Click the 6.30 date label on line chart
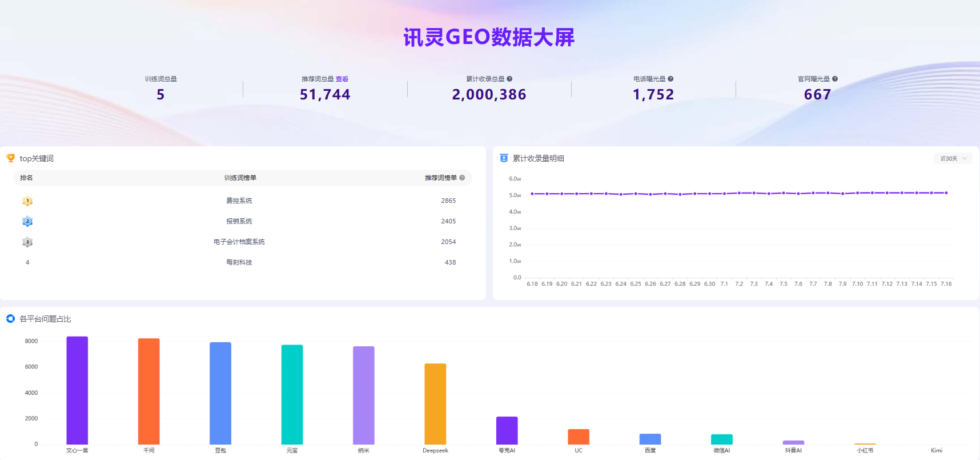 click(x=709, y=283)
